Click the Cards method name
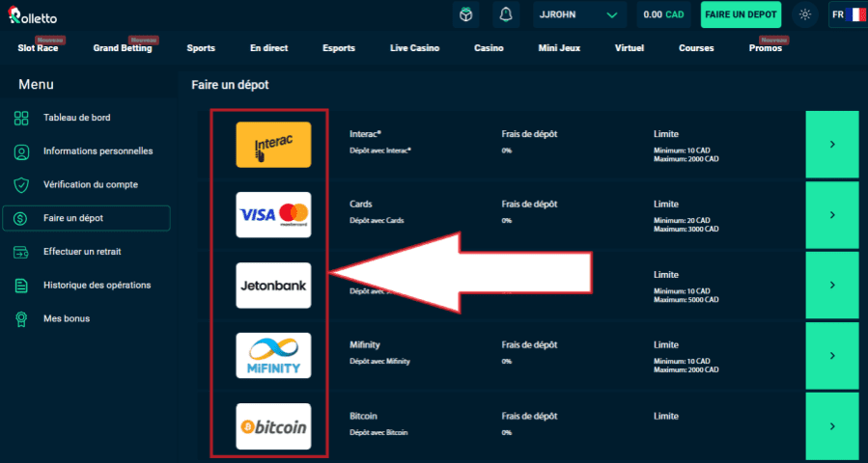 click(361, 204)
